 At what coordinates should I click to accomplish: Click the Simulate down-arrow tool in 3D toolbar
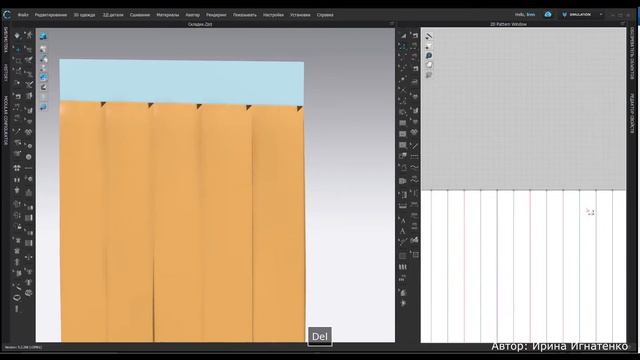17,36
